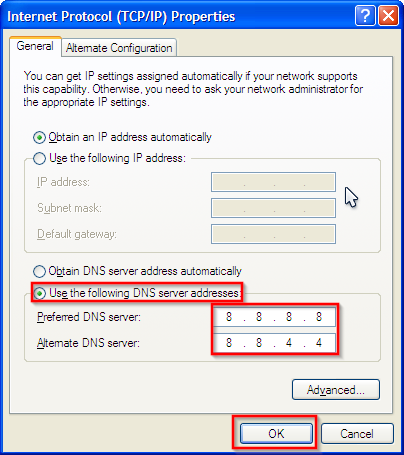The image size is (404, 455).
Task: Focus first octet of Alternate DNS server
Action: 229,343
